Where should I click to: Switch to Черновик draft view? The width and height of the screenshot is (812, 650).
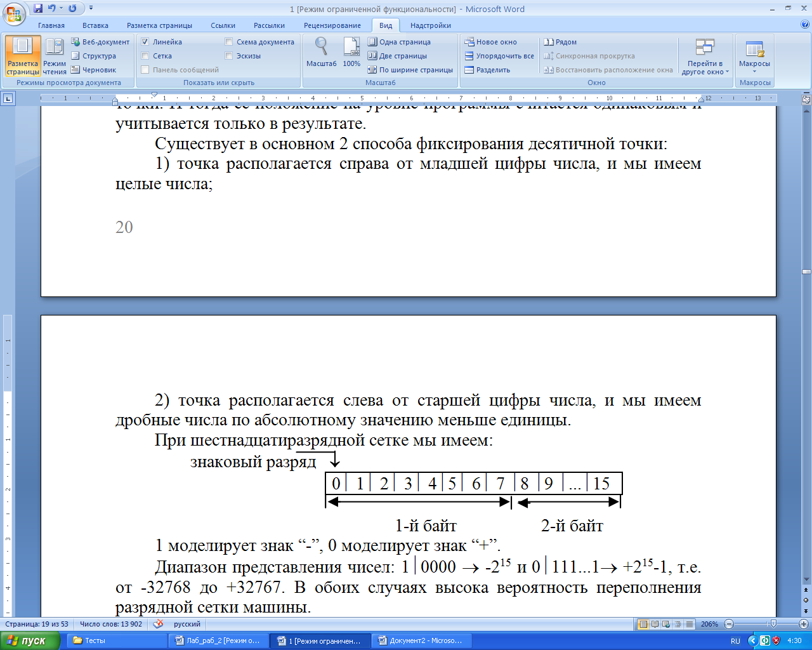pyautogui.click(x=94, y=70)
